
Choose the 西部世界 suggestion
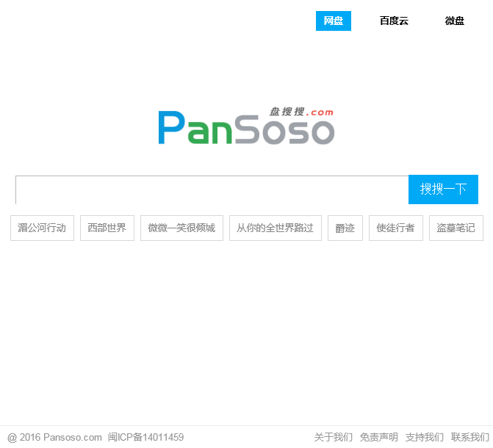point(107,228)
